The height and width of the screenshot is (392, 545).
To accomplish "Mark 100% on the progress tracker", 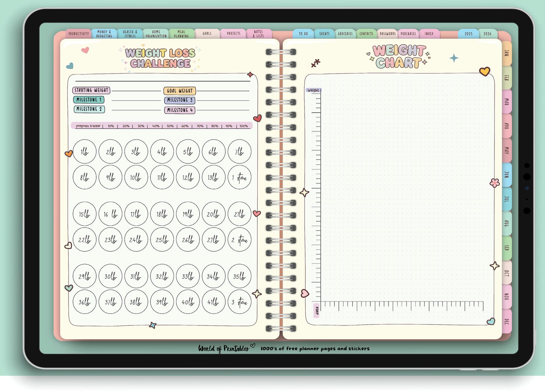I will (x=244, y=126).
